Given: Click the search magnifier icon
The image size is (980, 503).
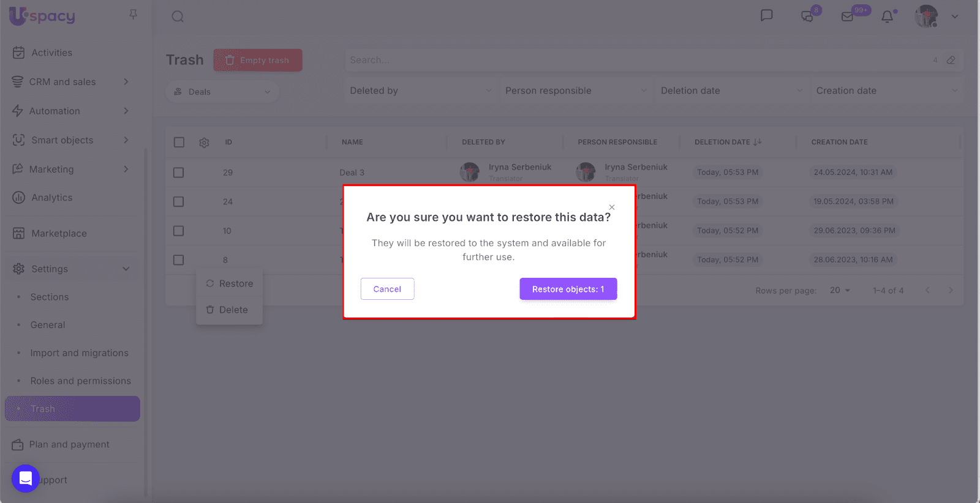Looking at the screenshot, I should 178,17.
